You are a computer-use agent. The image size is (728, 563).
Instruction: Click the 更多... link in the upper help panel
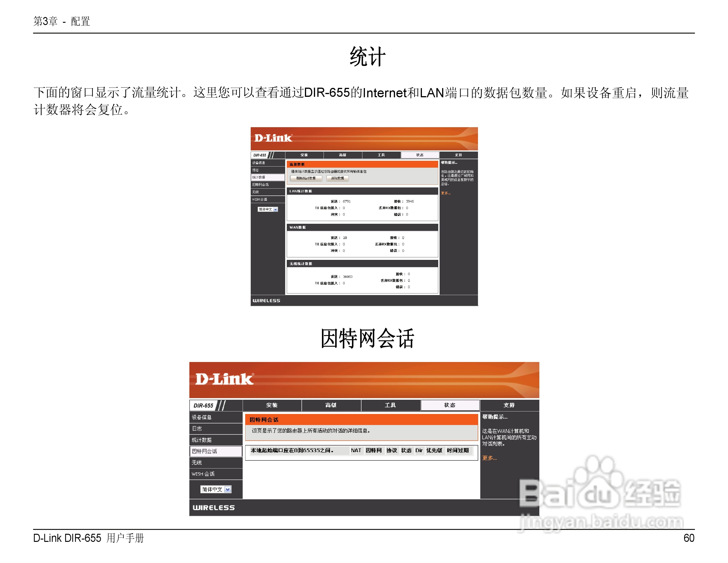(x=445, y=193)
